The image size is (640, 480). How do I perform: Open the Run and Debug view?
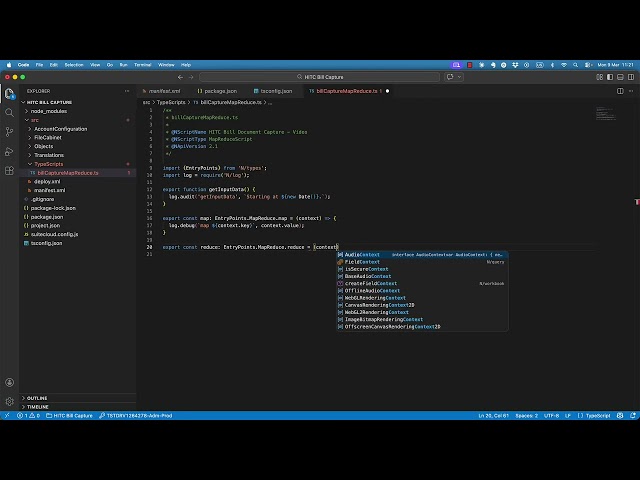(9, 151)
